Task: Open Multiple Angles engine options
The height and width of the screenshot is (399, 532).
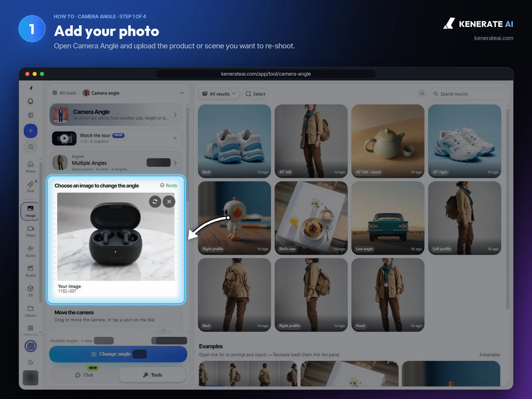Action: (x=116, y=163)
